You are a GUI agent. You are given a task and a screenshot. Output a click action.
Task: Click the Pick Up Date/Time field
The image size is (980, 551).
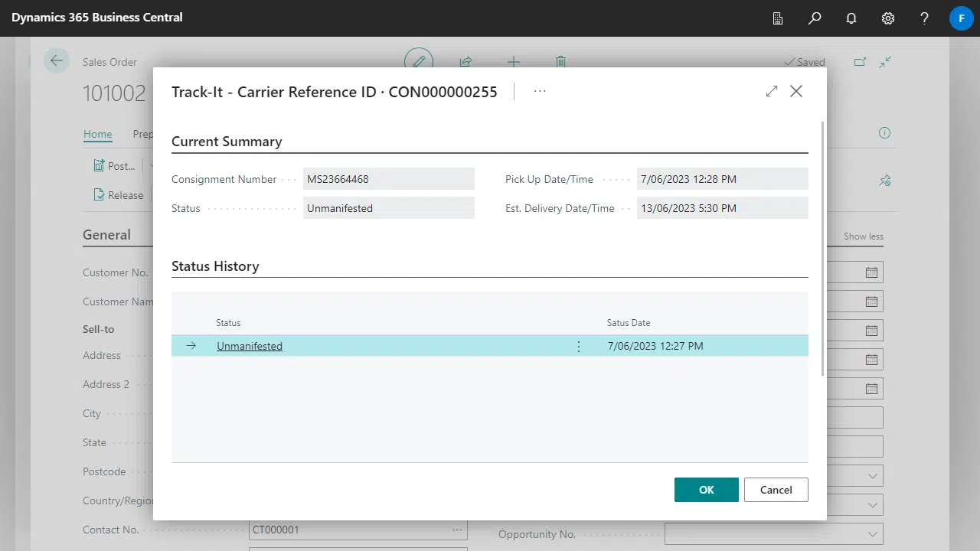pos(721,179)
